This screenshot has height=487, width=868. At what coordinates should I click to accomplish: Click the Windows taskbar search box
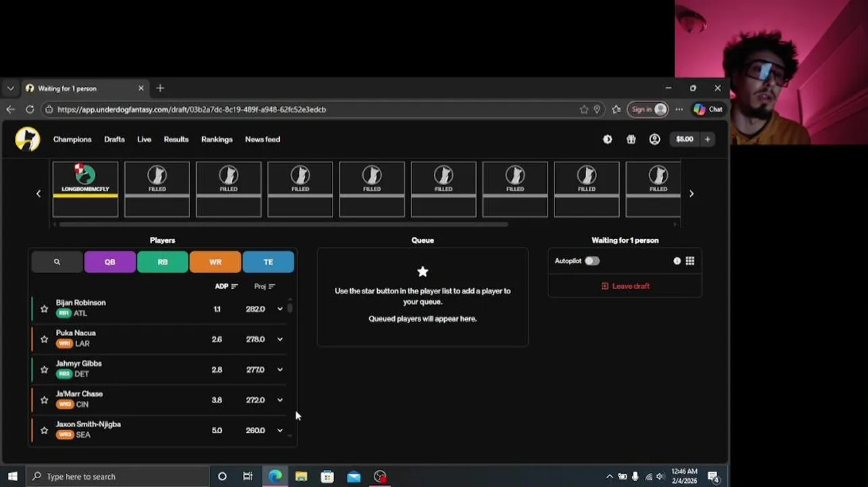pyautogui.click(x=118, y=476)
